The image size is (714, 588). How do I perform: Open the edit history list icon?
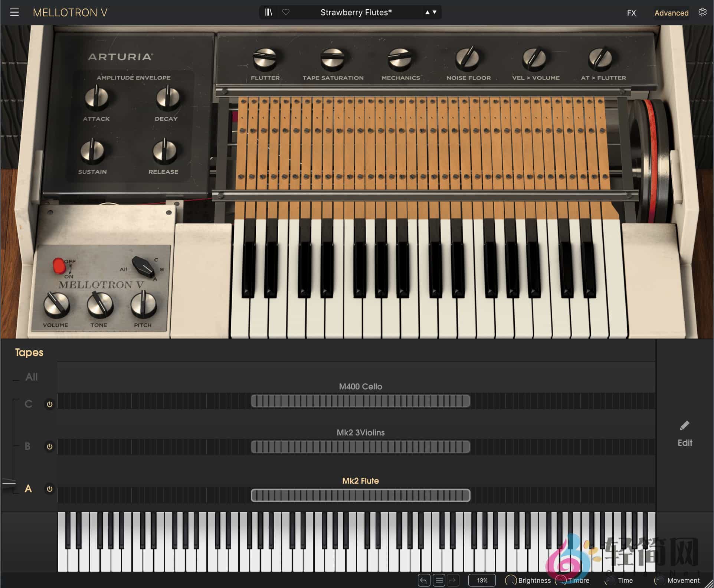click(x=439, y=580)
